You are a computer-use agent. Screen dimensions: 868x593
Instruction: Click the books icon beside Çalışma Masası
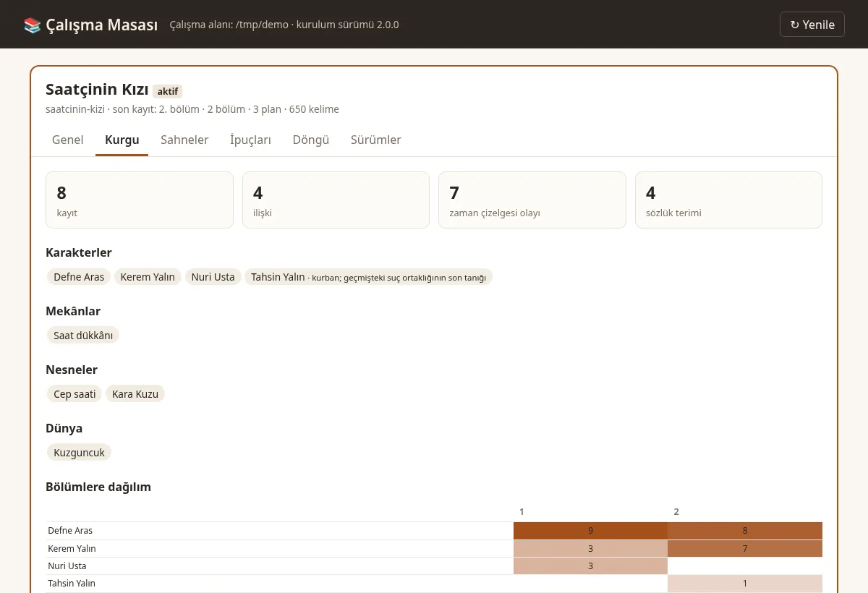pos(33,25)
